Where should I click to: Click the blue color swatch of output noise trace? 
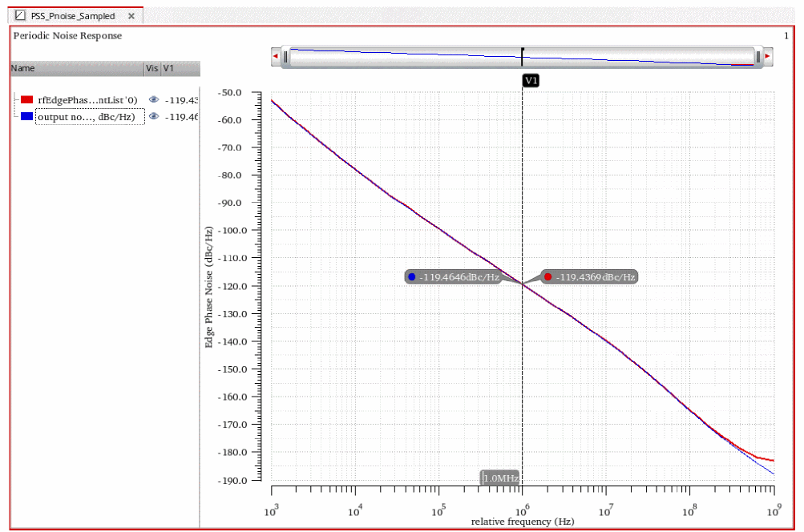pos(26,117)
